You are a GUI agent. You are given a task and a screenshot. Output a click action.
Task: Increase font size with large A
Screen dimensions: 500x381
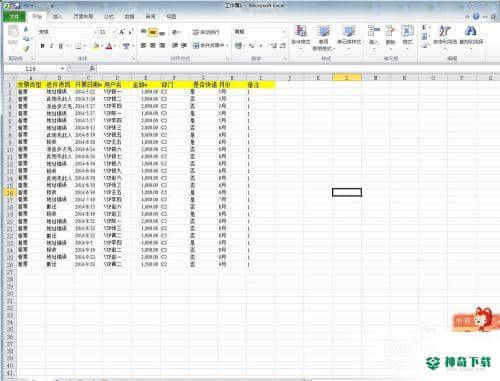[x=122, y=32]
